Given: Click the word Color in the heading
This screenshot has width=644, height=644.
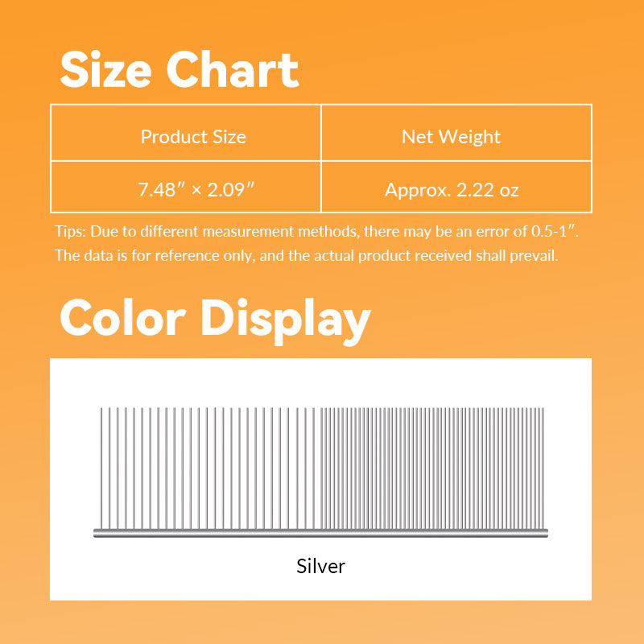Looking at the screenshot, I should click(123, 317).
